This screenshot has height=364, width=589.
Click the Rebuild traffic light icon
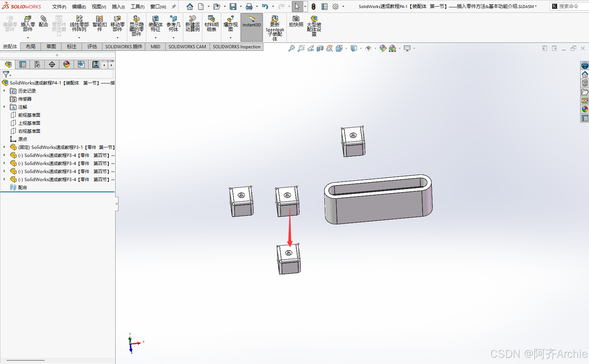tap(314, 7)
